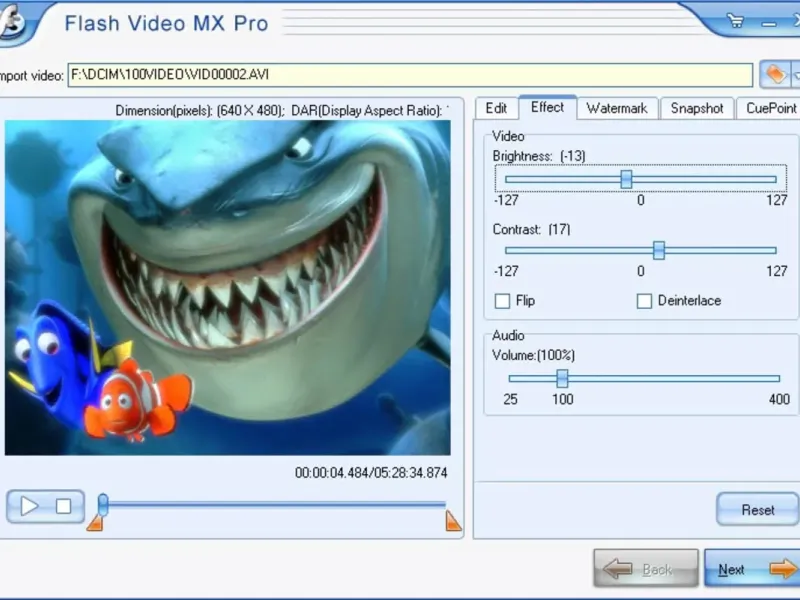The height and width of the screenshot is (600, 800).
Task: Click the Import video path field
Action: point(410,75)
